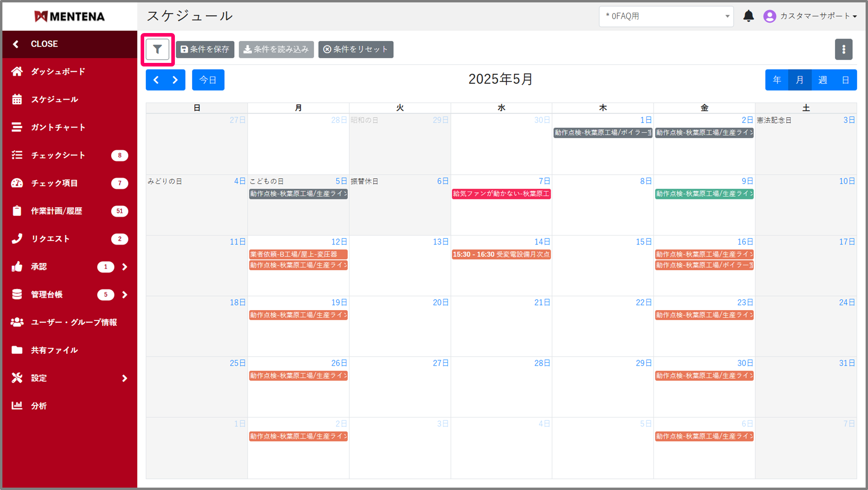Viewport: 868px width, 490px height.
Task: Switch calendar to 日 view
Action: tap(845, 80)
